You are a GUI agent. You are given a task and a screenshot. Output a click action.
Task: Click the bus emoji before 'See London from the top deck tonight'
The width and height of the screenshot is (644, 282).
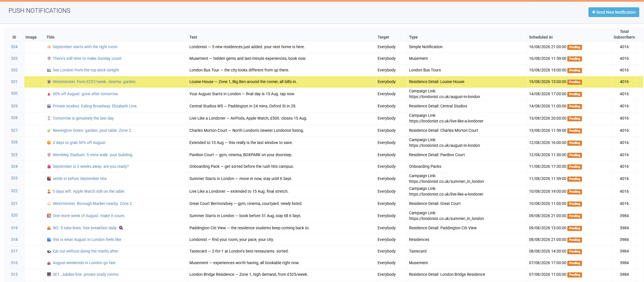[49, 70]
